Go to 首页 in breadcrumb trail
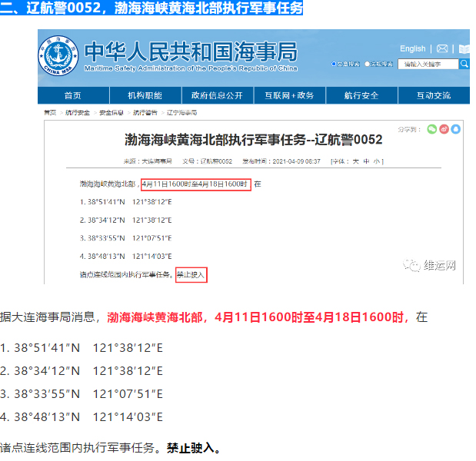Viewport: 476px width, 461px height. point(50,113)
